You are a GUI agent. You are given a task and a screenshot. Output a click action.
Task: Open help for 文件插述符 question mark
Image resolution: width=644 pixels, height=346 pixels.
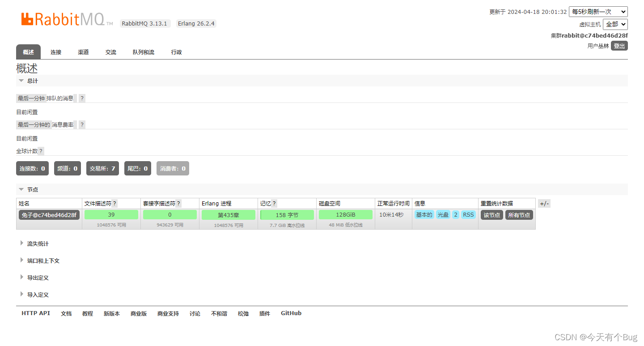(114, 203)
